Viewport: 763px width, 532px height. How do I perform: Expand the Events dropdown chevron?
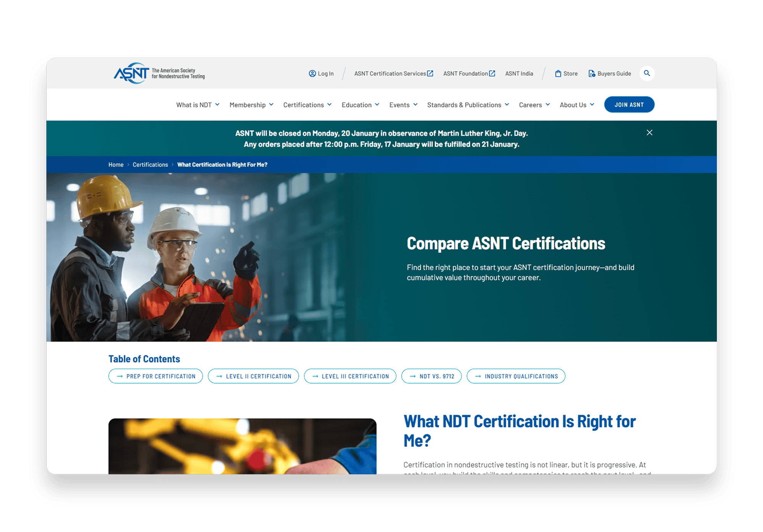(x=415, y=105)
